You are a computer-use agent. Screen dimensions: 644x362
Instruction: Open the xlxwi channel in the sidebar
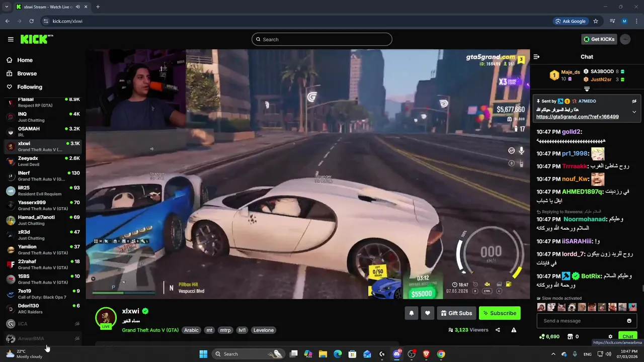tap(42, 146)
